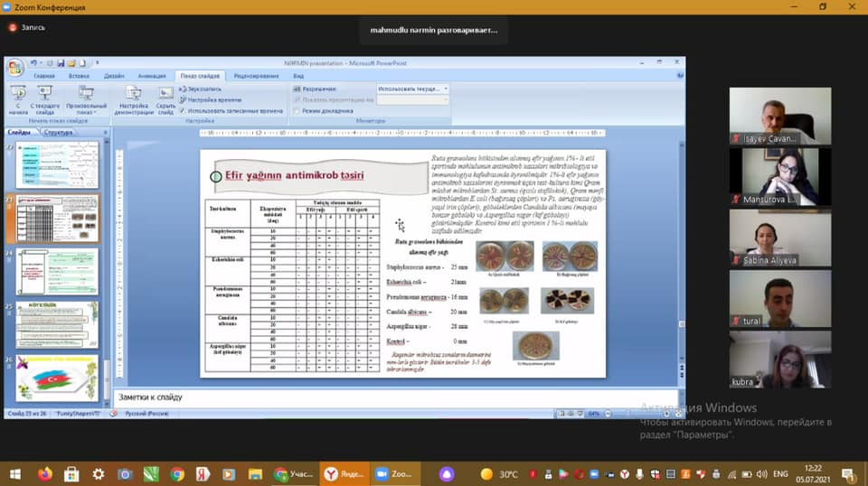Click fit slide to window icon

tap(679, 414)
